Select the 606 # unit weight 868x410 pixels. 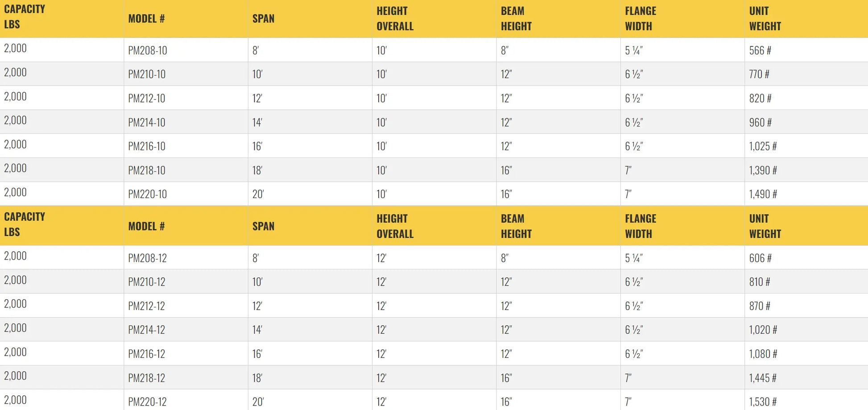pyautogui.click(x=760, y=258)
